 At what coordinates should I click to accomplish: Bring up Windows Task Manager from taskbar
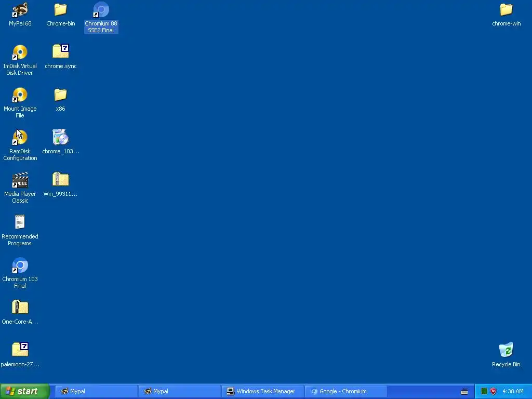tap(262, 391)
